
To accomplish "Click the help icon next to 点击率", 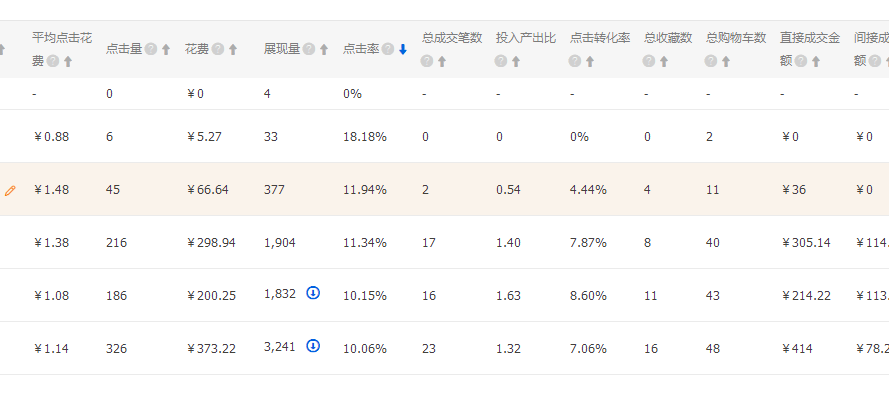I will tap(388, 49).
